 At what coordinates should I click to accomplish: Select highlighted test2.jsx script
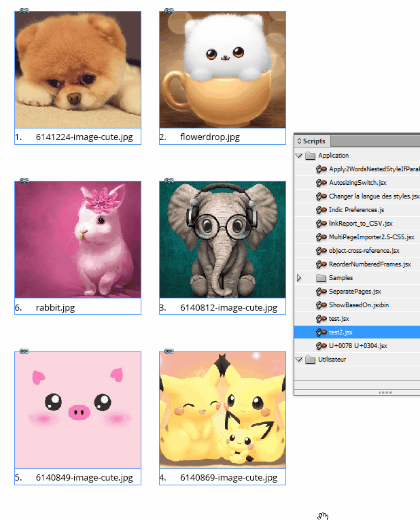[357, 332]
